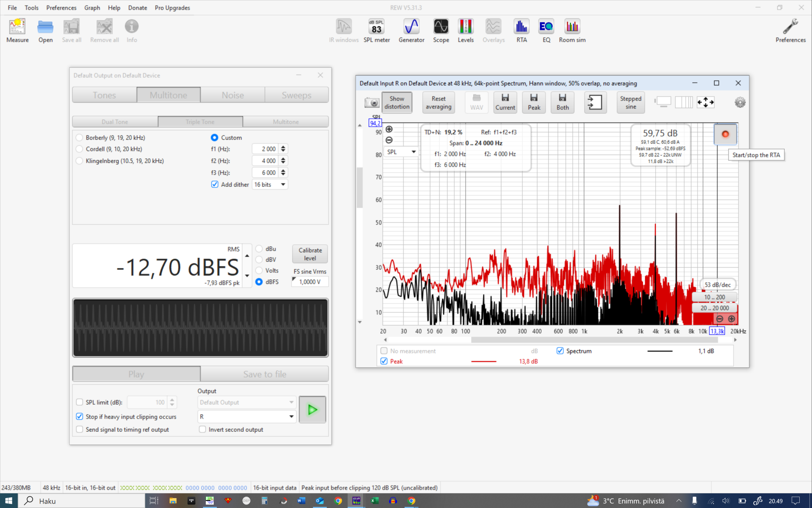Image resolution: width=812 pixels, height=508 pixels.
Task: Open Preferences wrench icon
Action: pyautogui.click(x=790, y=31)
